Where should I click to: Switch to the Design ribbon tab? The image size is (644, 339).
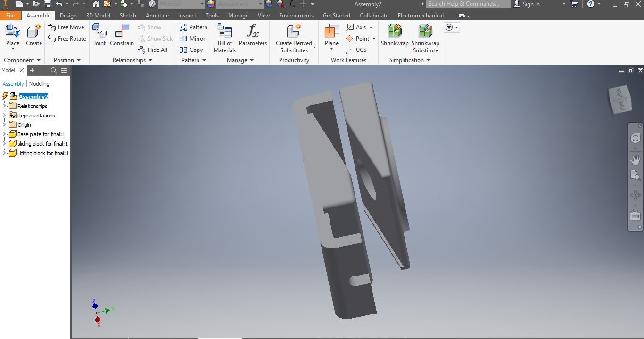click(x=68, y=16)
